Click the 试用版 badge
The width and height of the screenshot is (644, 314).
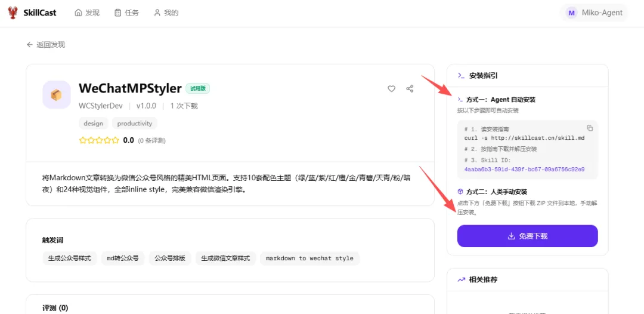pyautogui.click(x=197, y=88)
